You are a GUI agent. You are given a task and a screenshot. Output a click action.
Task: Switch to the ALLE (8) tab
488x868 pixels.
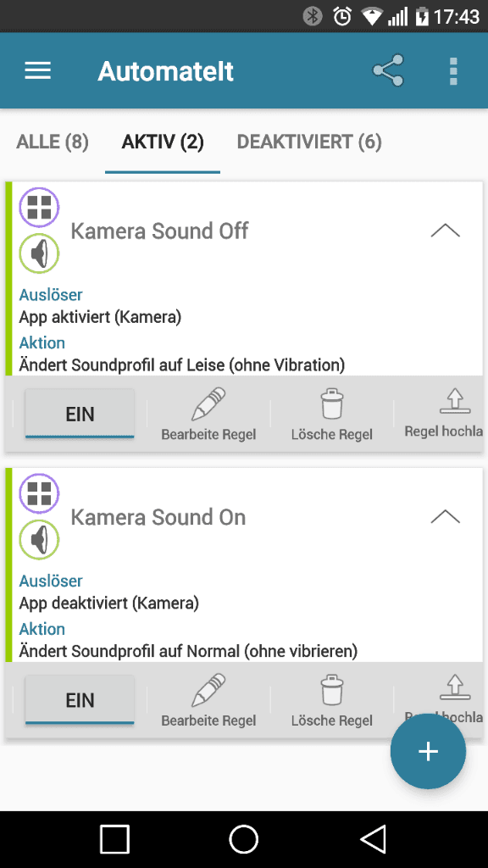[53, 142]
